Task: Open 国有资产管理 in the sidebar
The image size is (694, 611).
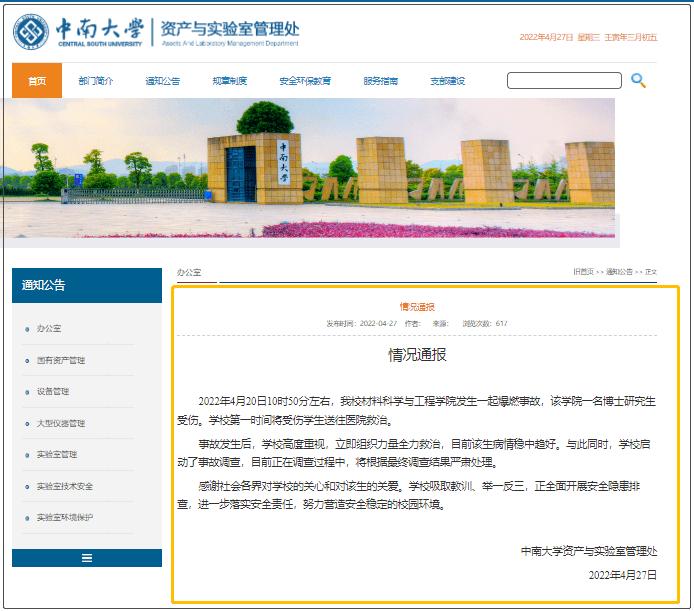Action: 61,360
